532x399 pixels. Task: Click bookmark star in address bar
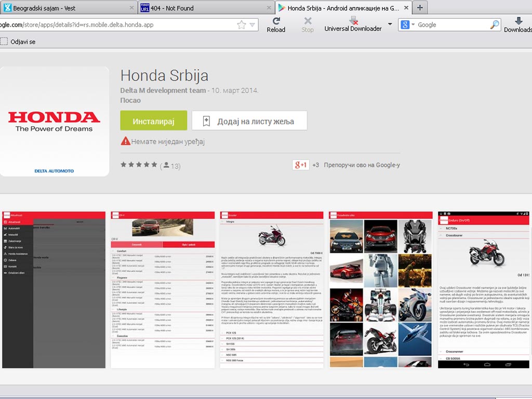(241, 24)
